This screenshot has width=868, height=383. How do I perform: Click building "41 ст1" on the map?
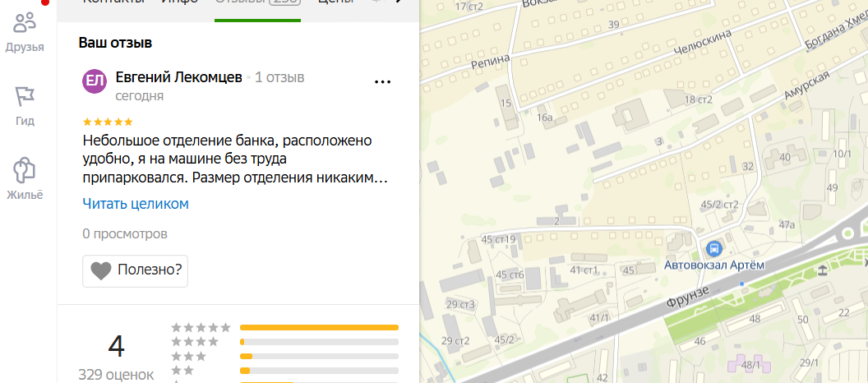coord(584,270)
